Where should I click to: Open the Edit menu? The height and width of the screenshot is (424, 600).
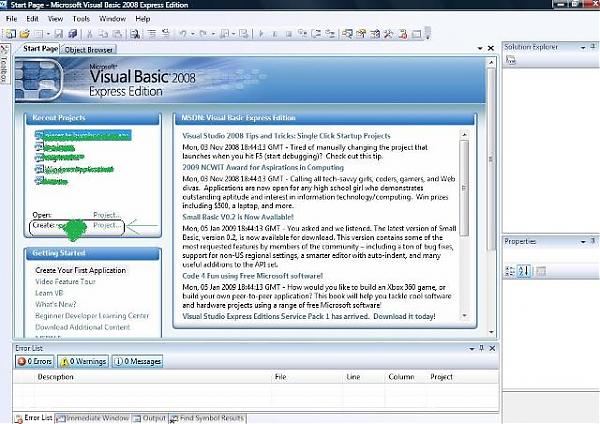(x=32, y=19)
